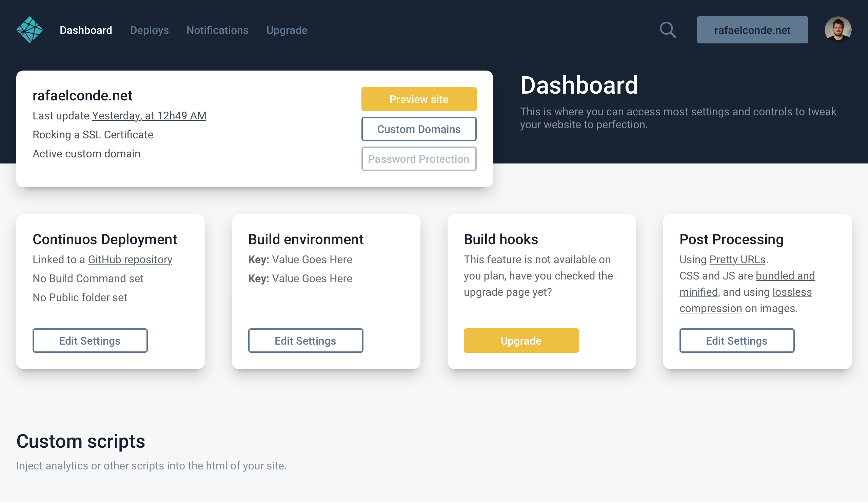Viewport: 868px width, 502px height.
Task: Expand Continuous Deployment settings panel
Action: pyautogui.click(x=90, y=341)
